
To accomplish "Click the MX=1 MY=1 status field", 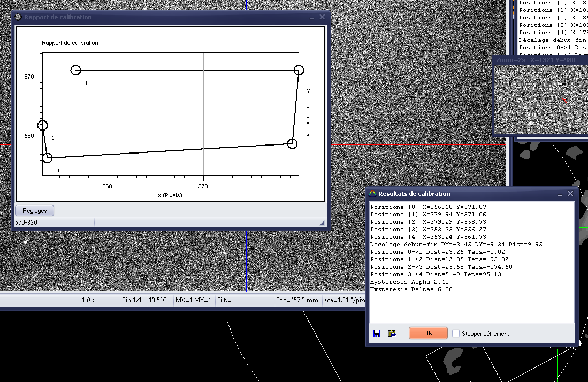I will [x=193, y=301].
